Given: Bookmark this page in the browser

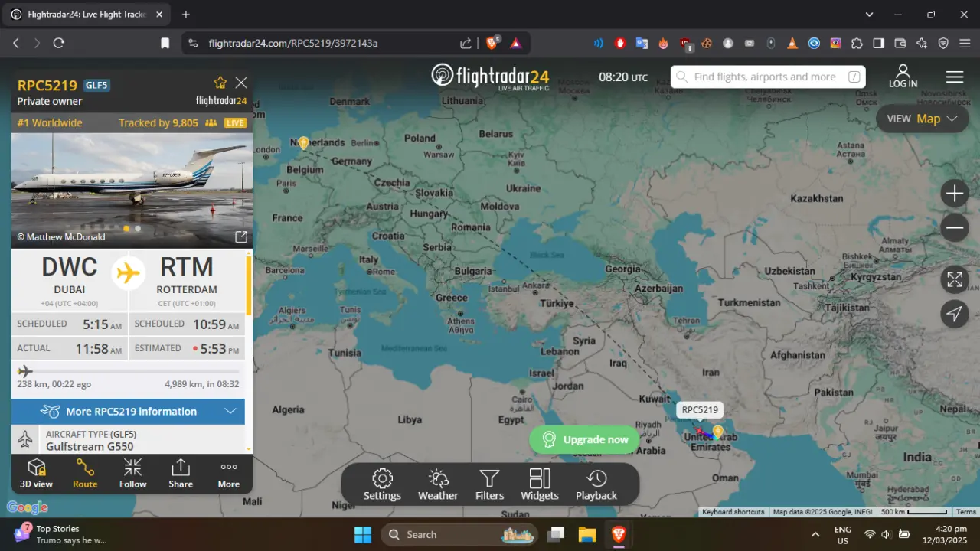Looking at the screenshot, I should pos(165,44).
